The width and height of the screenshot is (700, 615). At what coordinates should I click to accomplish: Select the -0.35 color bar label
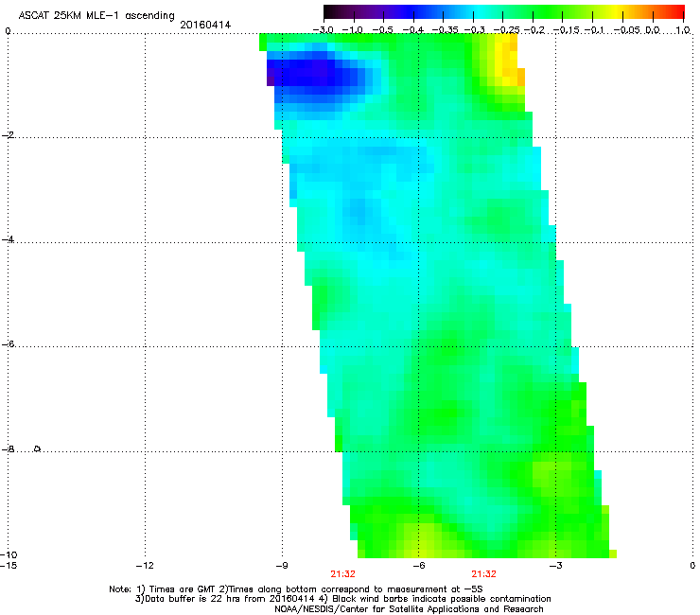pos(446,30)
